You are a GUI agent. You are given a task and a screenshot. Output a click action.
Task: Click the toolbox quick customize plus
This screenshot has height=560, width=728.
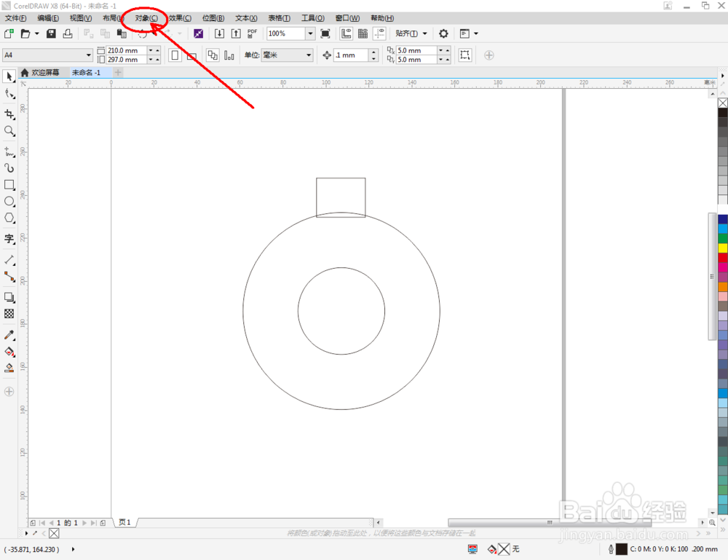click(x=9, y=392)
